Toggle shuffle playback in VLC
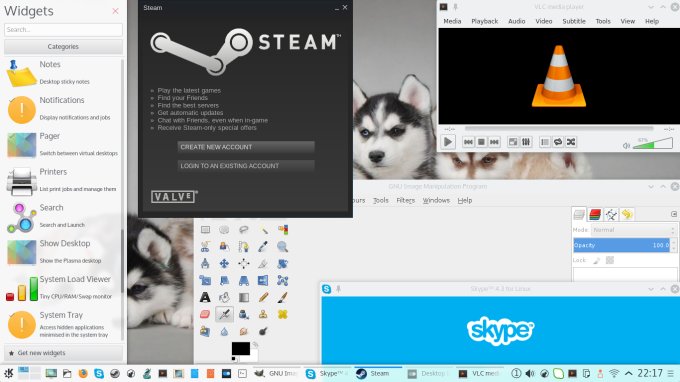Screen dimensions: 680x382 tap(571, 142)
